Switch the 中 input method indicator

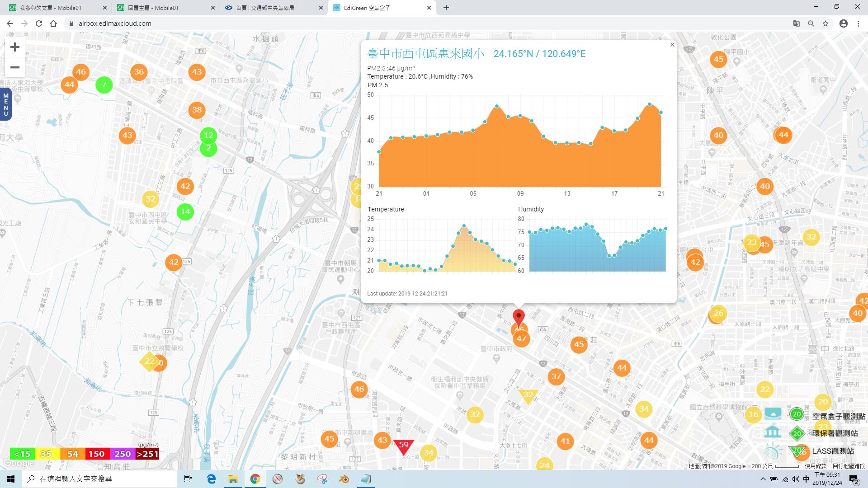(806, 479)
